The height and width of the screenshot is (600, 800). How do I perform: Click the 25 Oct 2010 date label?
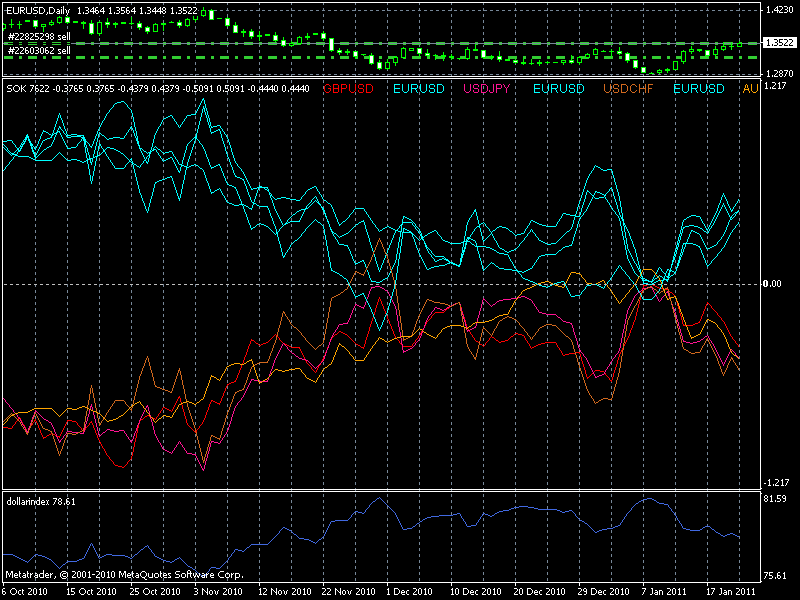155,592
